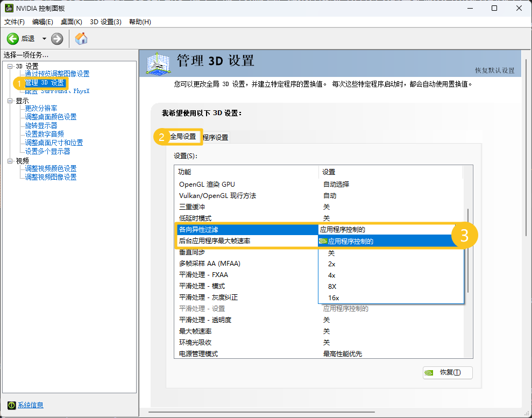Click the 恢复(T) button

coord(448,372)
